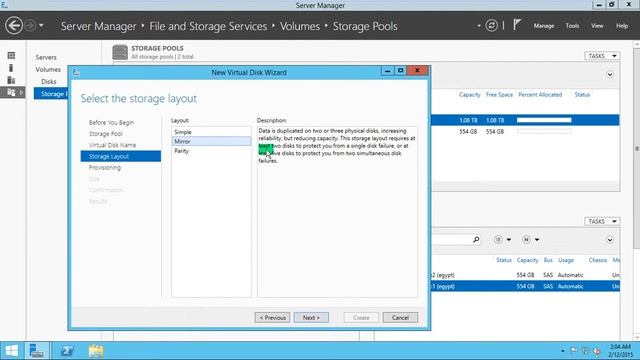640x360 pixels.
Task: Click Bus column header in physical disks
Action: click(x=548, y=260)
